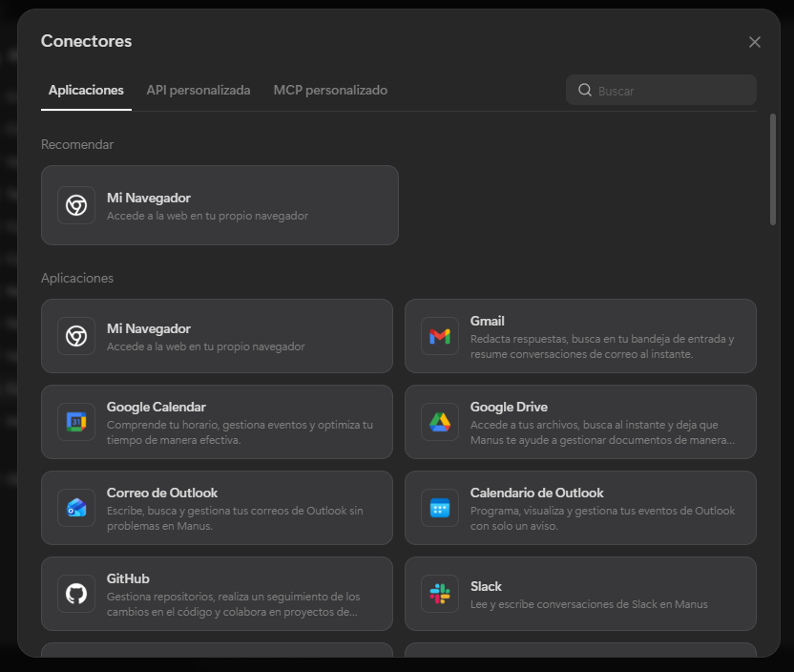Screen dimensions: 794x672
Task: Switch to the Aplicaciones tab
Action: (86, 90)
